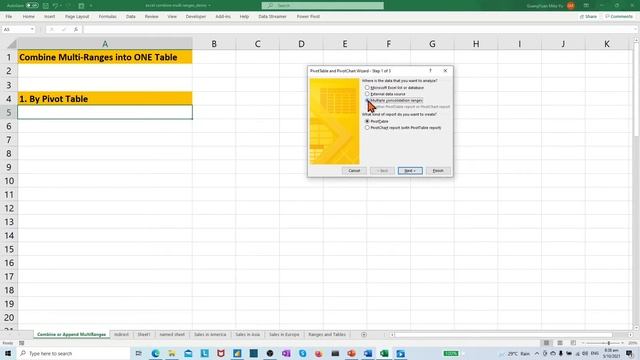Screen dimensions: 640x360
Task: Select 'Multiple consolidation ranges' radio option
Action: coord(367,100)
